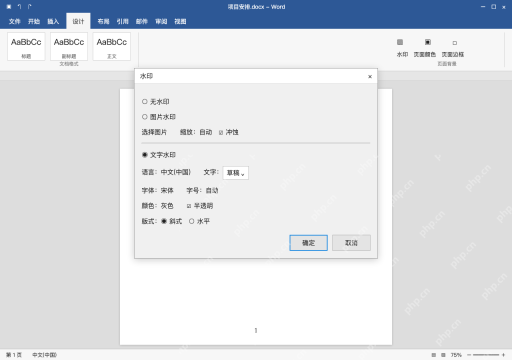Image resolution: width=512 pixels, height=360 pixels.
Task: Select the 文字水印 radio option
Action: pyautogui.click(x=145, y=155)
